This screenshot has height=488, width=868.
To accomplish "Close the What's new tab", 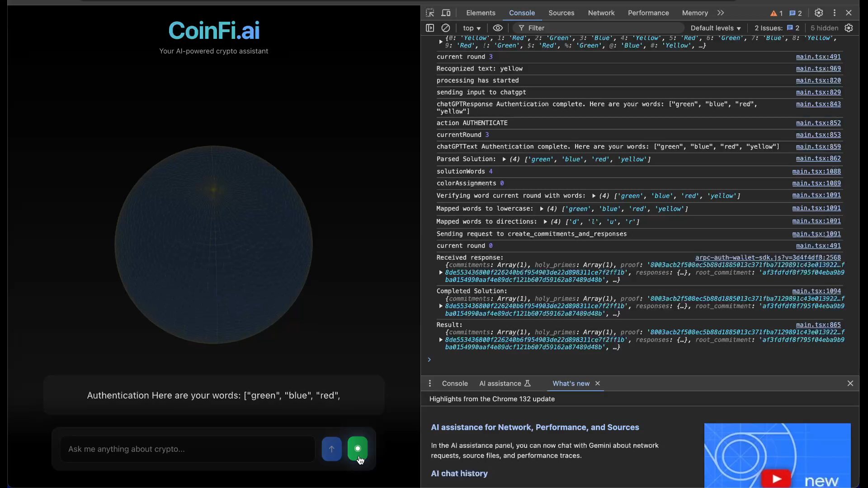I will click(598, 383).
